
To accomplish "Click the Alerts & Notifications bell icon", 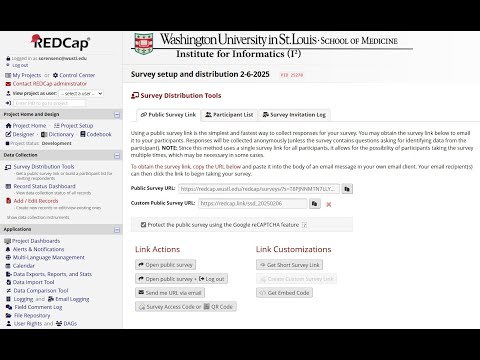I will coord(8,249).
